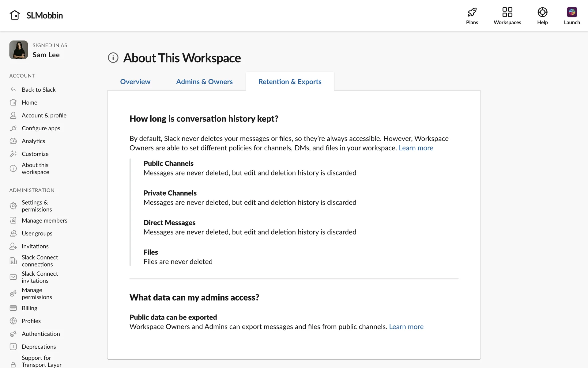Open the Workspaces grid icon
Image resolution: width=588 pixels, height=368 pixels.
(x=507, y=12)
